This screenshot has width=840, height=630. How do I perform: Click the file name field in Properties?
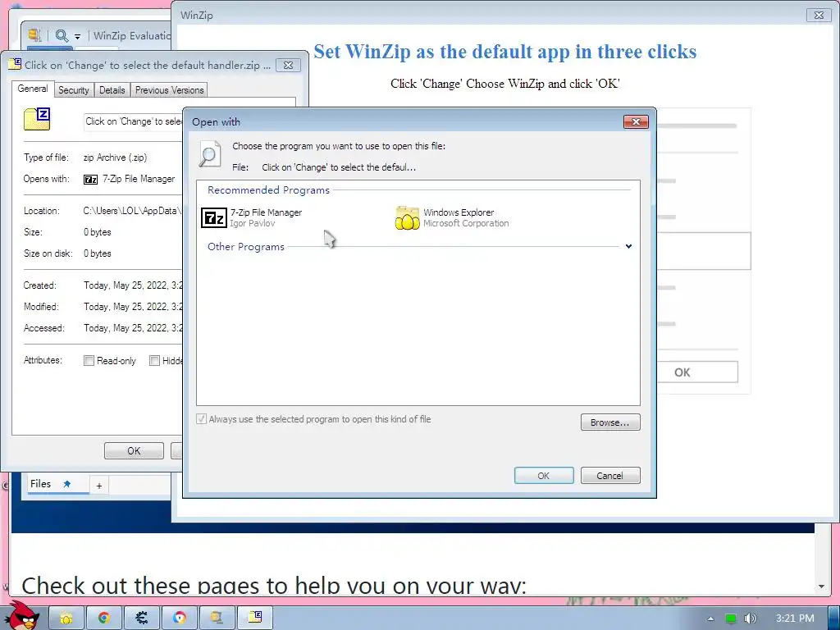[x=134, y=121]
